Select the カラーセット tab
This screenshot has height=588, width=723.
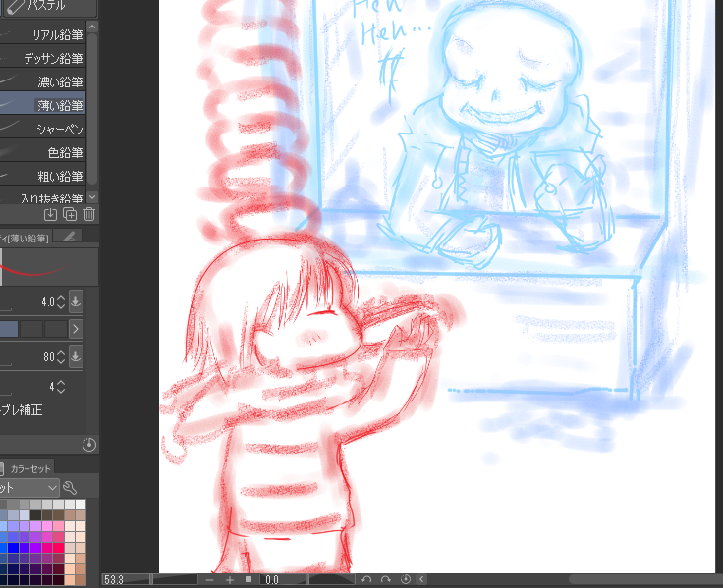coord(28,468)
